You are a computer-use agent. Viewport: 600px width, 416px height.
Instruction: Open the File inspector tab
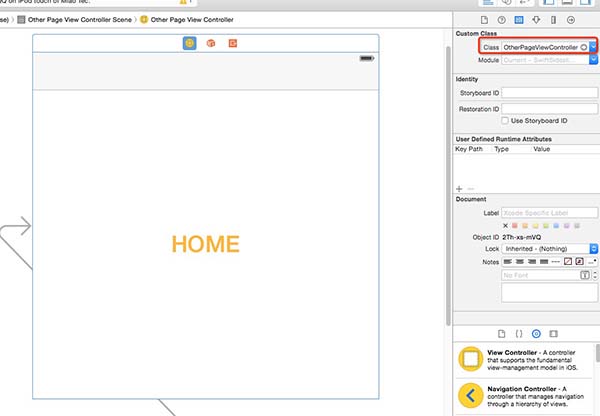[485, 19]
